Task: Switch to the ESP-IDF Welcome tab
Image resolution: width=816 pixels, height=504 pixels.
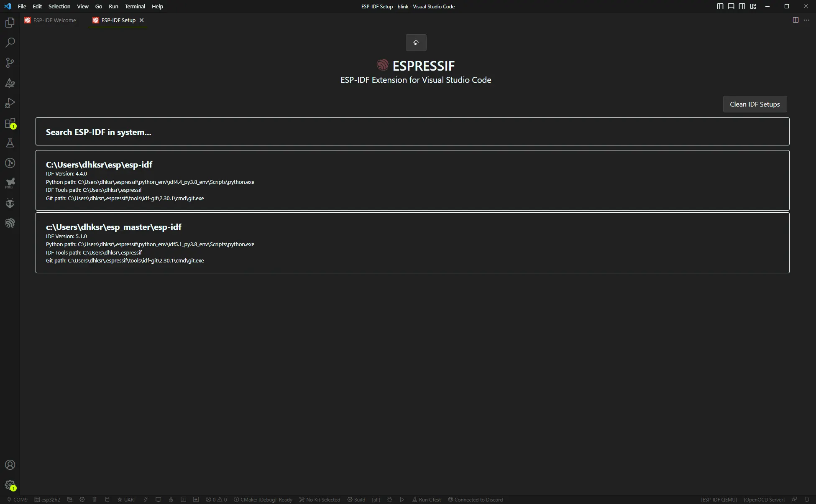Action: pyautogui.click(x=51, y=20)
